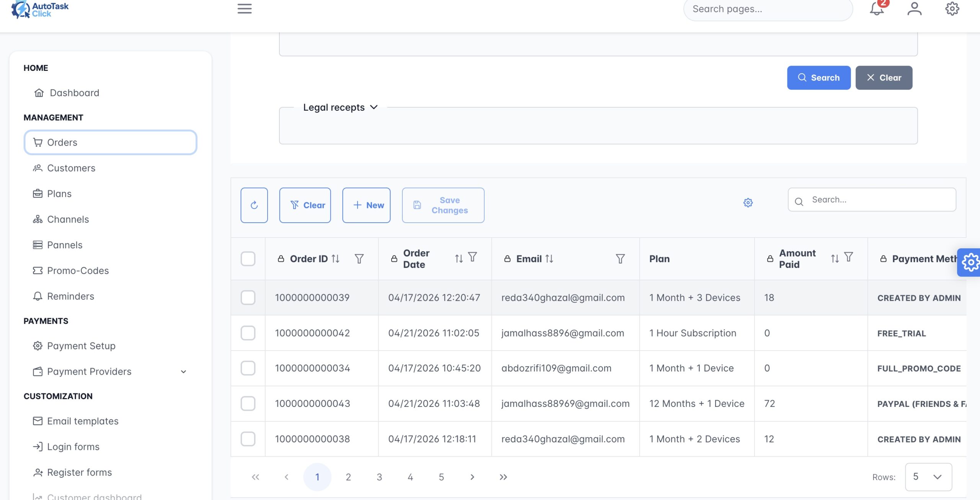This screenshot has width=980, height=500.
Task: Open Orders in the sidebar
Action: (x=110, y=143)
